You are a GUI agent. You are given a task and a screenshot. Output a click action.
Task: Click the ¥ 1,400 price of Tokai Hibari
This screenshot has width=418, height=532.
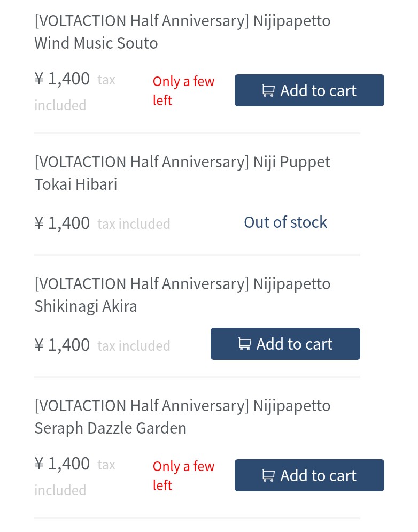tap(62, 223)
